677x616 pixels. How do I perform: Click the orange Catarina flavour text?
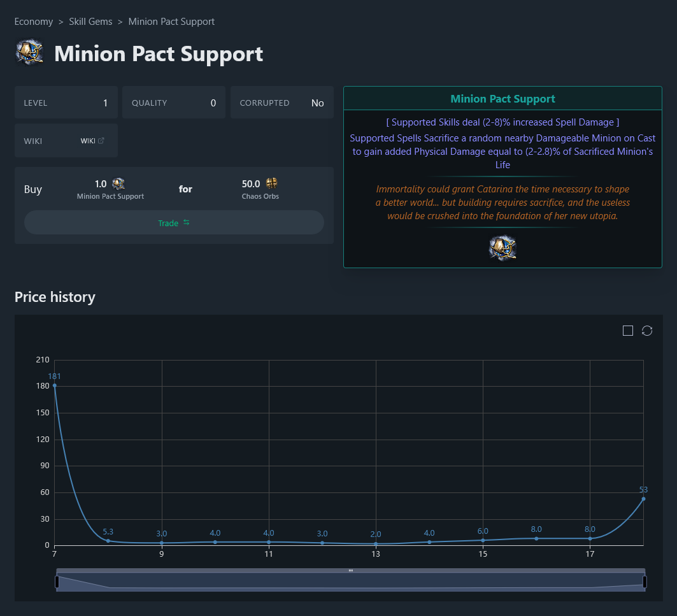tap(502, 203)
